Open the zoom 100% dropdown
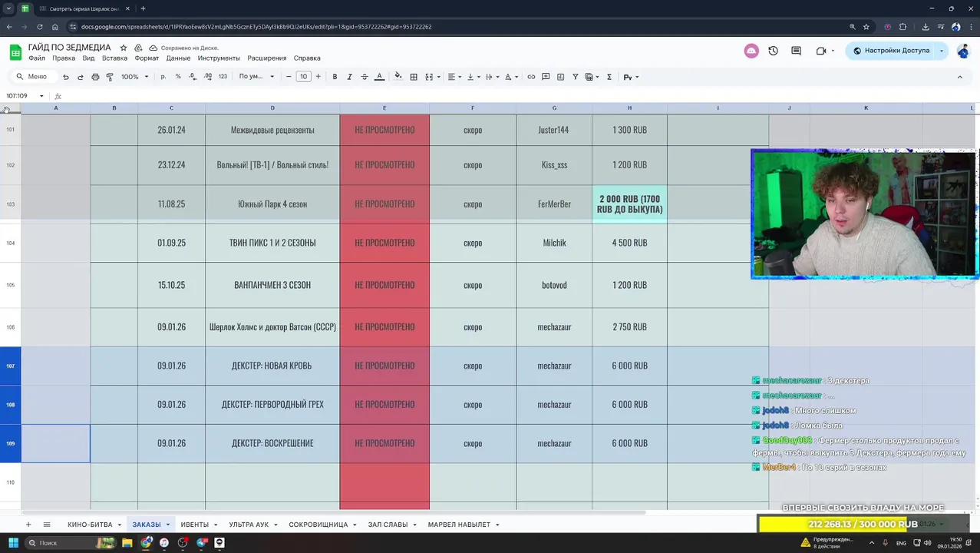 click(x=134, y=77)
